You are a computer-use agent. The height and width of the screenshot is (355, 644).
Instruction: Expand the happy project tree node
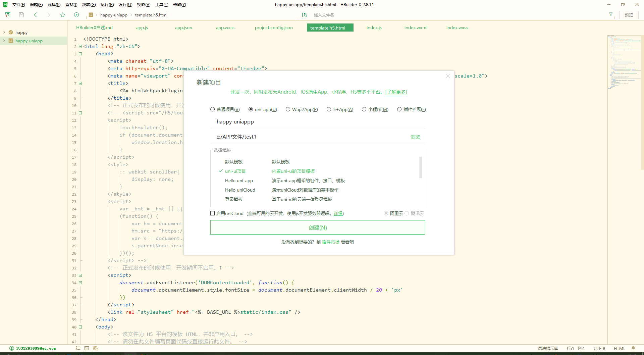tap(4, 32)
